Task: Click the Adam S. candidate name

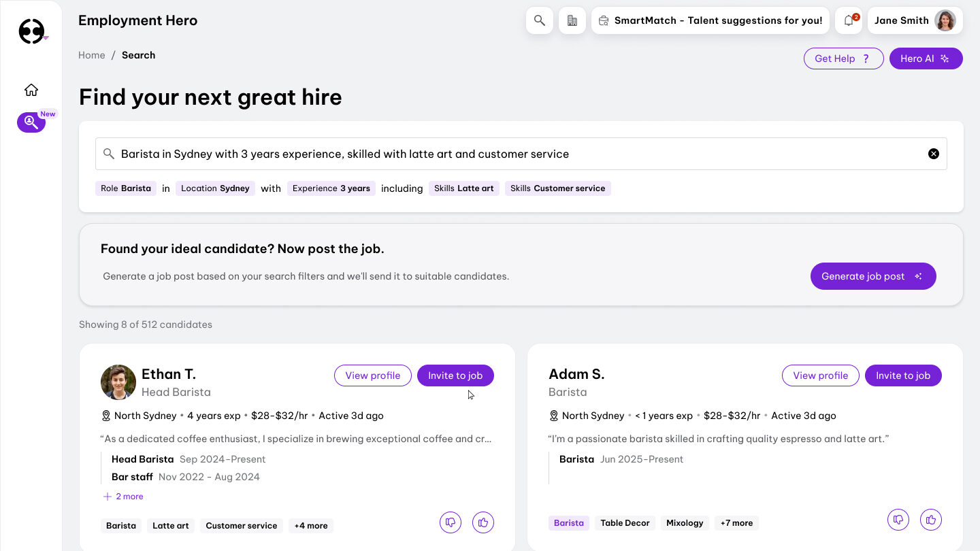Action: click(x=576, y=374)
